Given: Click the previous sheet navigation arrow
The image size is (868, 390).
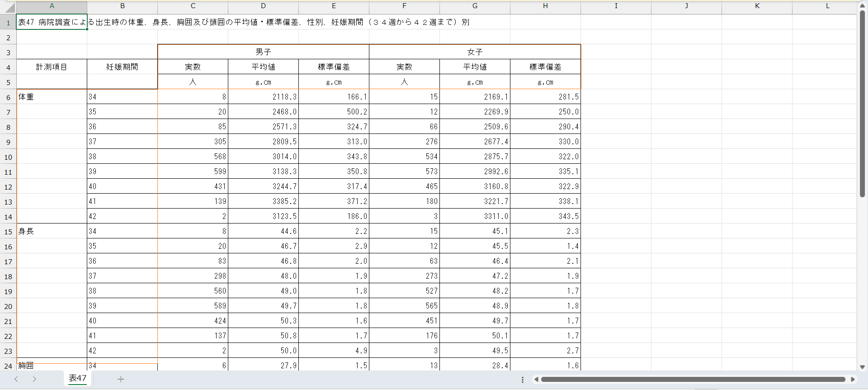Looking at the screenshot, I should 16,379.
